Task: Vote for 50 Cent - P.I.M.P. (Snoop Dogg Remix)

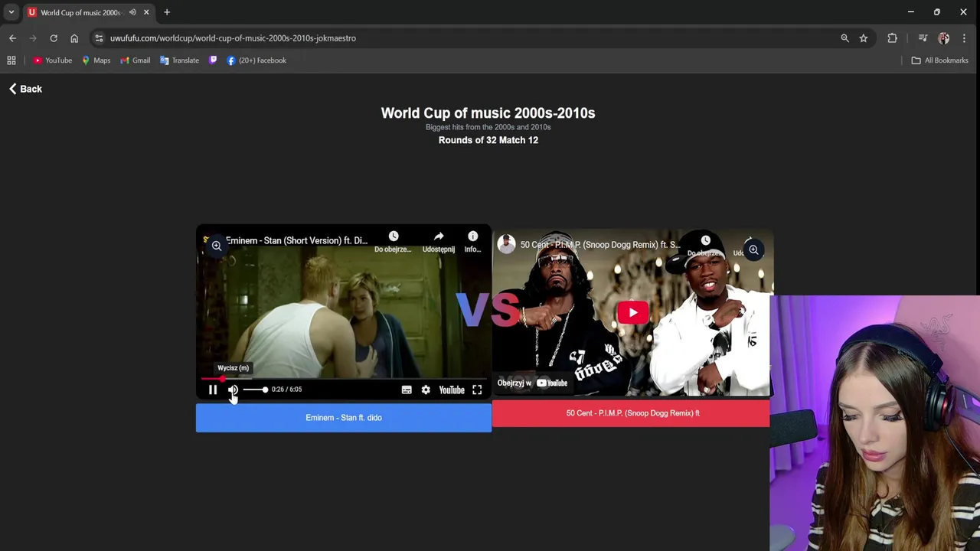Action: point(632,413)
